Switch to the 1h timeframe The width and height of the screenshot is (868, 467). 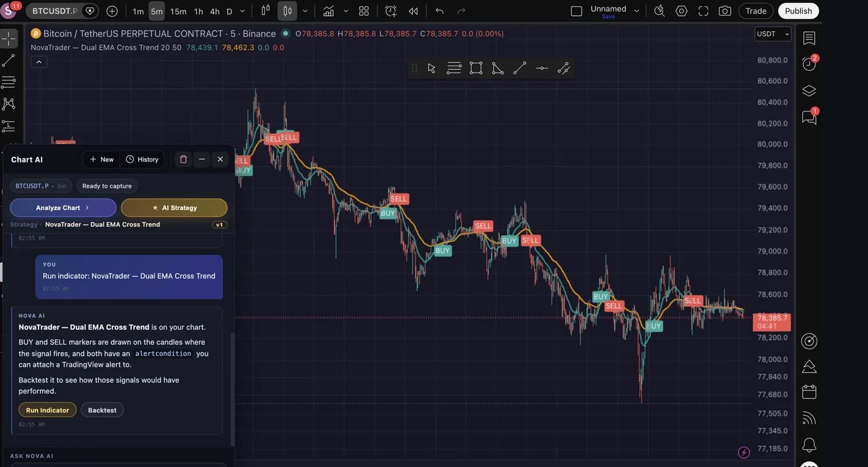click(198, 11)
